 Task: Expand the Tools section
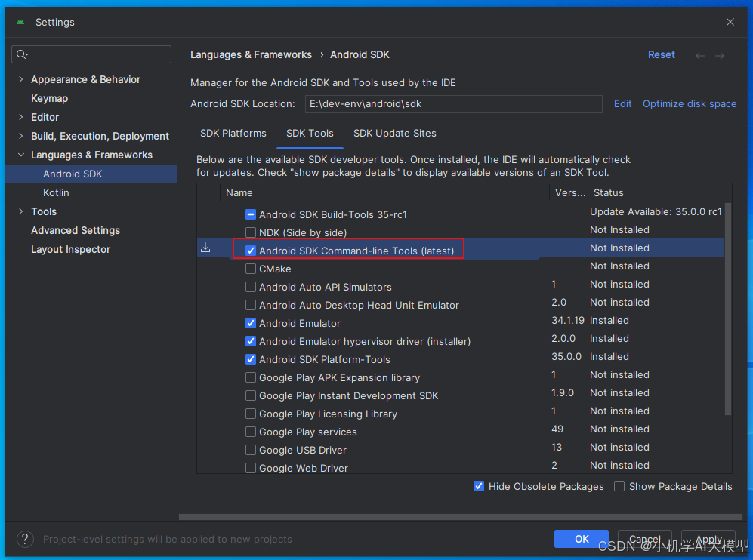coord(20,211)
